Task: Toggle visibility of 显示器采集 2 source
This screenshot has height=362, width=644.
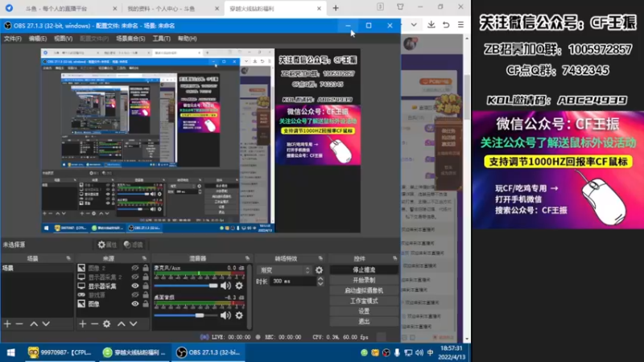Action: click(134, 277)
